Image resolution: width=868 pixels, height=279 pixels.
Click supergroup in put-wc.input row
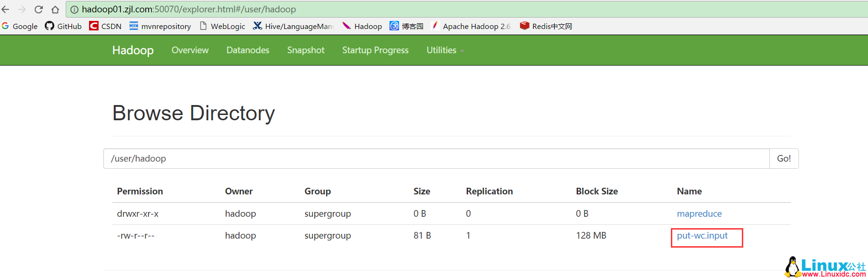328,236
